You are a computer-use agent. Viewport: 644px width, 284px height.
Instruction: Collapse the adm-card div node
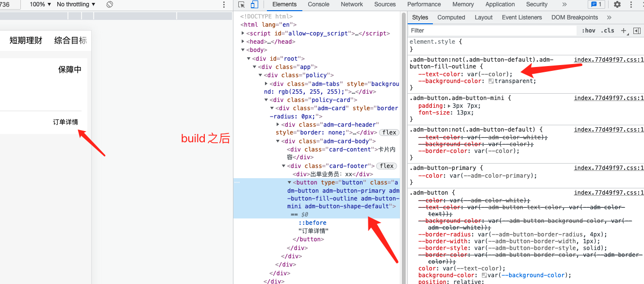point(272,108)
